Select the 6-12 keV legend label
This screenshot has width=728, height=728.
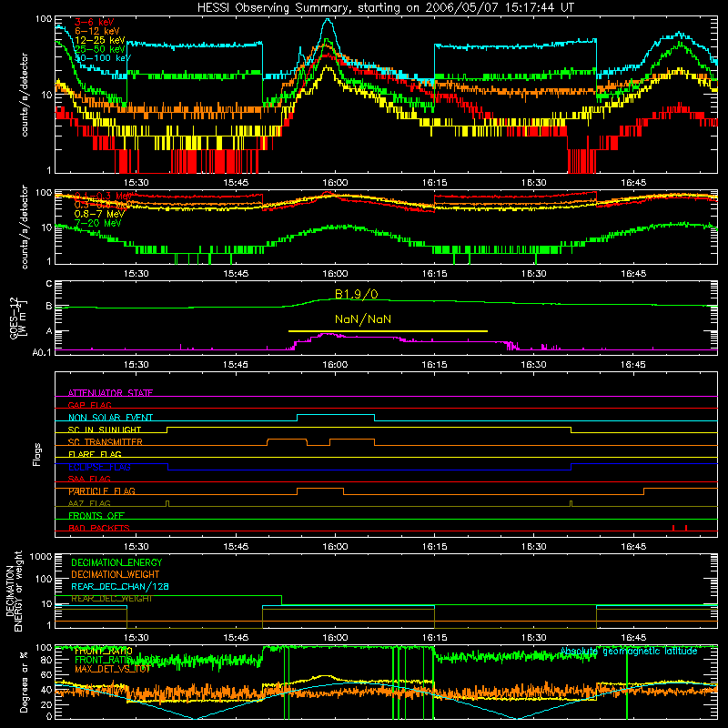pos(96,31)
